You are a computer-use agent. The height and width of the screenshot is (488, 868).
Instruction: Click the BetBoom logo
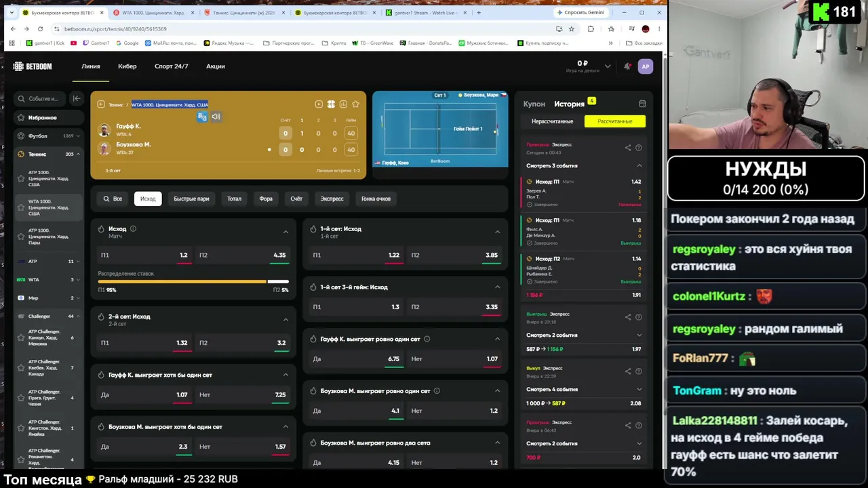click(33, 66)
